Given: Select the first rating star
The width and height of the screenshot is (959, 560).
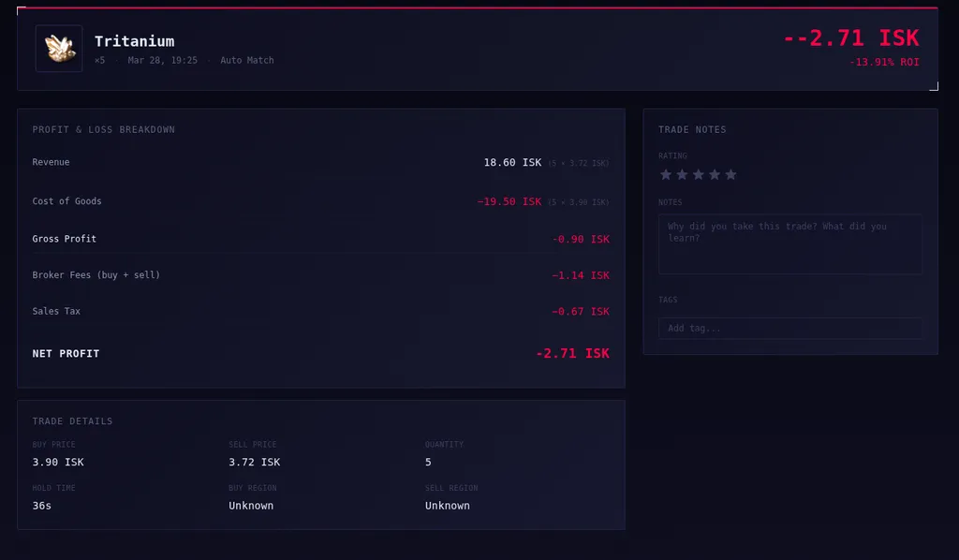Looking at the screenshot, I should (666, 175).
